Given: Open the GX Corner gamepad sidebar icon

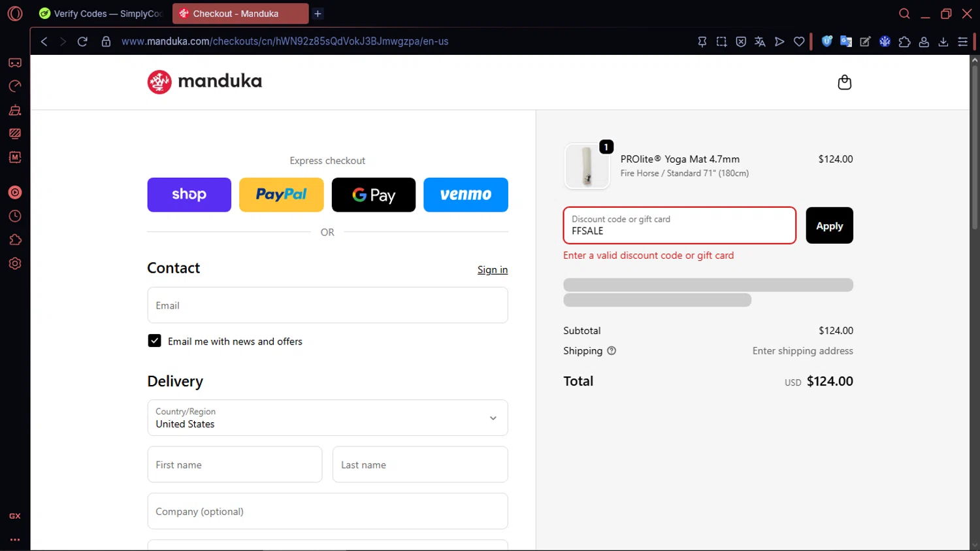Looking at the screenshot, I should point(15,63).
